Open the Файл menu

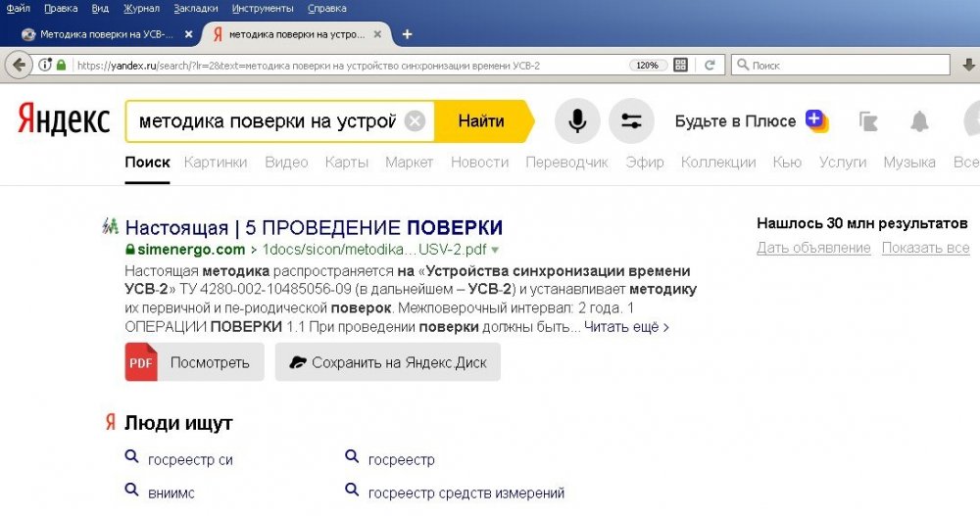pyautogui.click(x=18, y=8)
